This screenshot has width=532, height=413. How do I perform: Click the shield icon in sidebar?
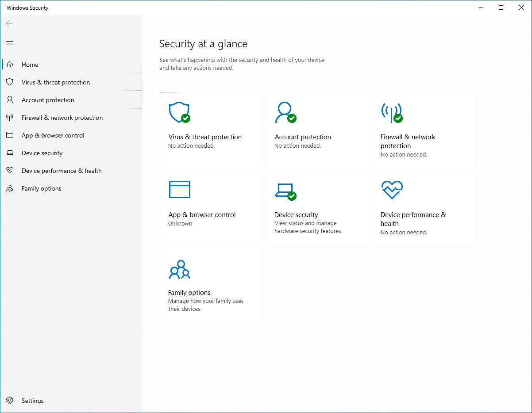click(x=10, y=82)
